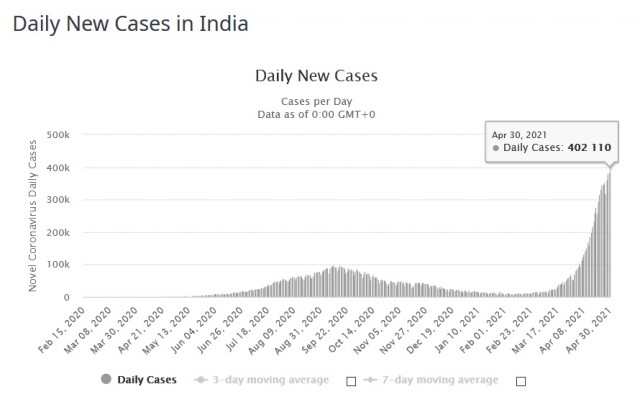Image resolution: width=640 pixels, height=402 pixels.
Task: Click the Novel Coronavirus Daily Cases axis title
Action: click(32, 215)
